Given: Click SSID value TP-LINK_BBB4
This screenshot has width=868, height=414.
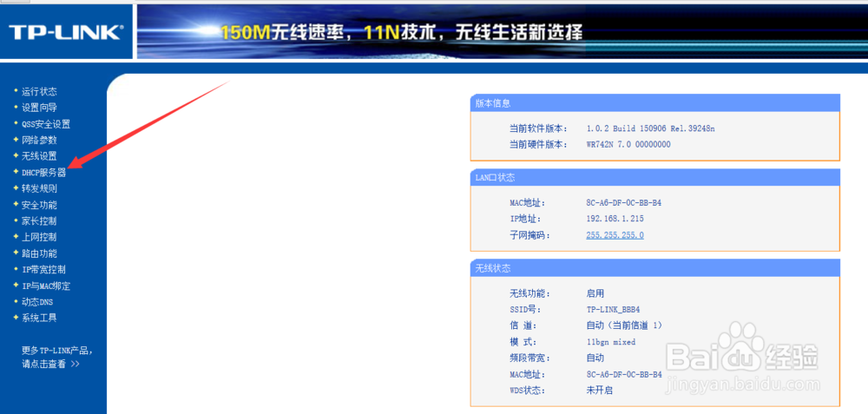Looking at the screenshot, I should pos(613,309).
